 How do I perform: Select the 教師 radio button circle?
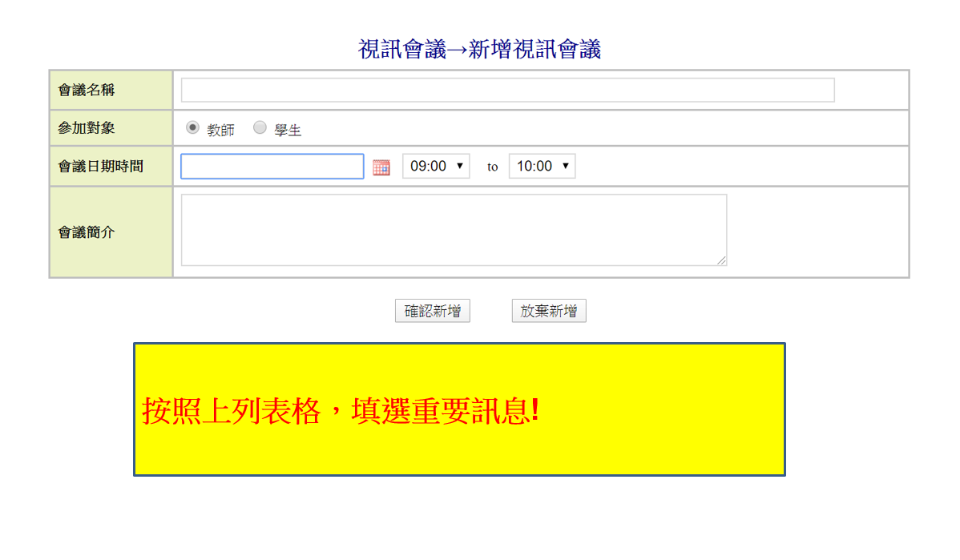pyautogui.click(x=192, y=127)
